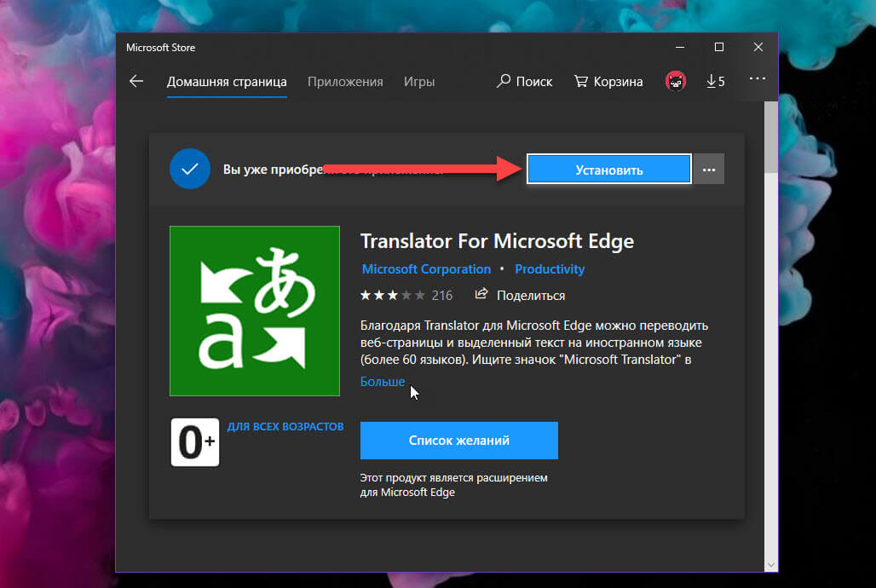Click the star rating with 216

point(406,295)
